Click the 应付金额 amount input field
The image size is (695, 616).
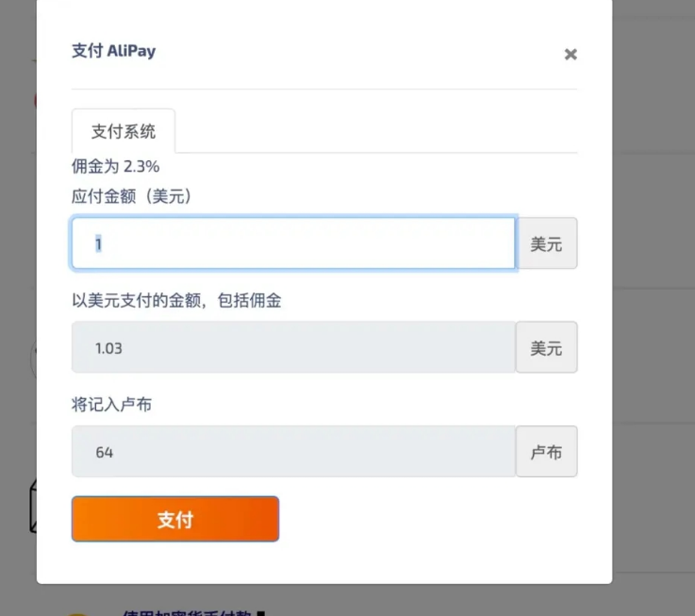293,243
